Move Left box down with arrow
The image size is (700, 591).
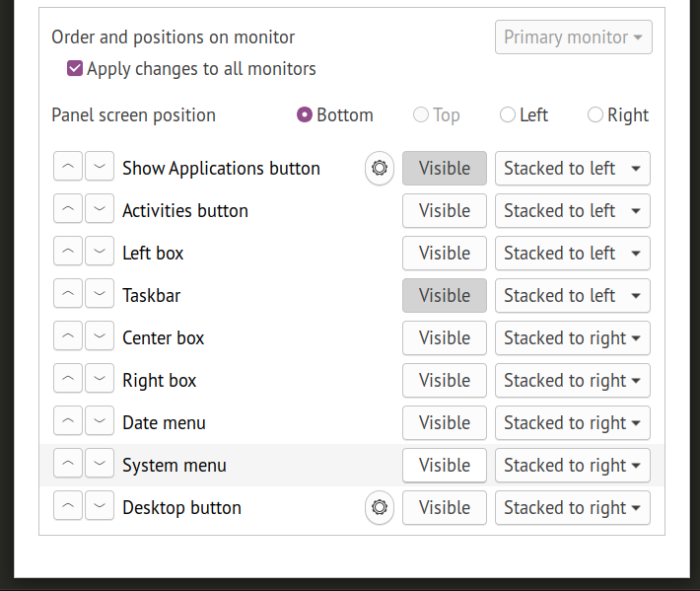(x=100, y=253)
